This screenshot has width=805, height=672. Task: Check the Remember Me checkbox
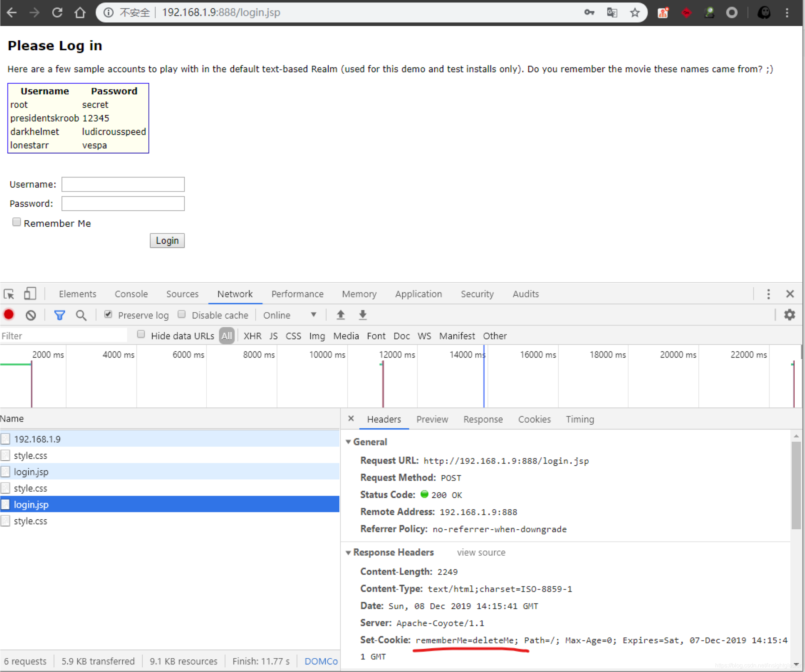coord(17,222)
